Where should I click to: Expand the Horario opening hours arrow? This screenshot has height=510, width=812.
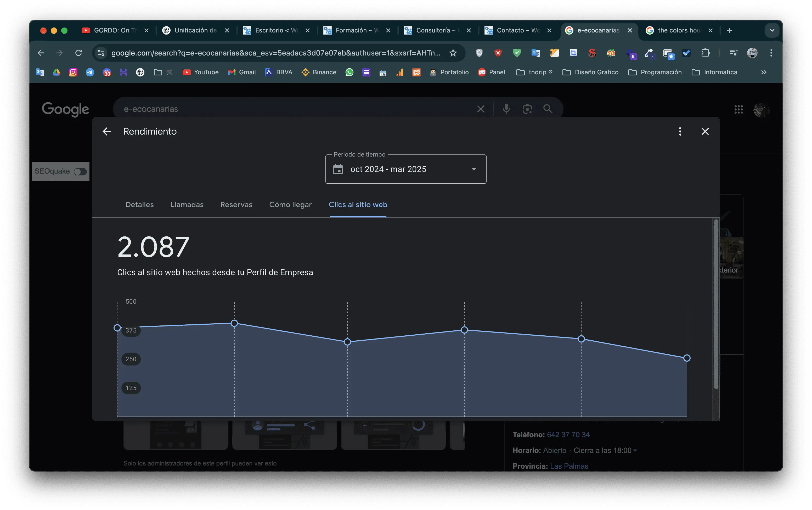(635, 451)
